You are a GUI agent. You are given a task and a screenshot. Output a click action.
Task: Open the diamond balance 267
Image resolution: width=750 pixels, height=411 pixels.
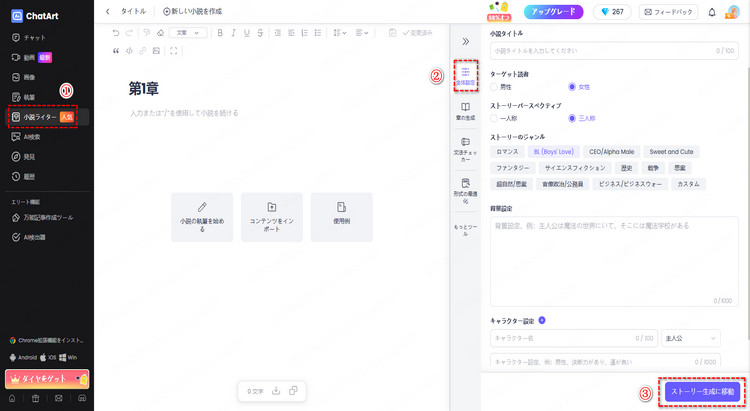coord(612,12)
